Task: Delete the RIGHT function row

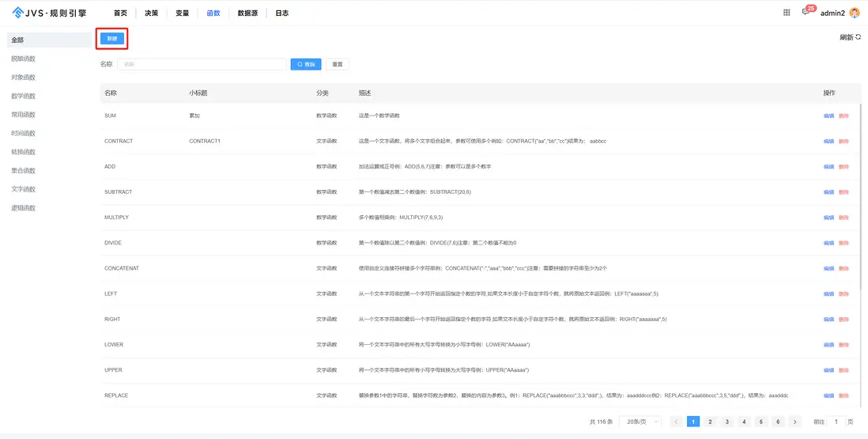Action: click(x=843, y=320)
